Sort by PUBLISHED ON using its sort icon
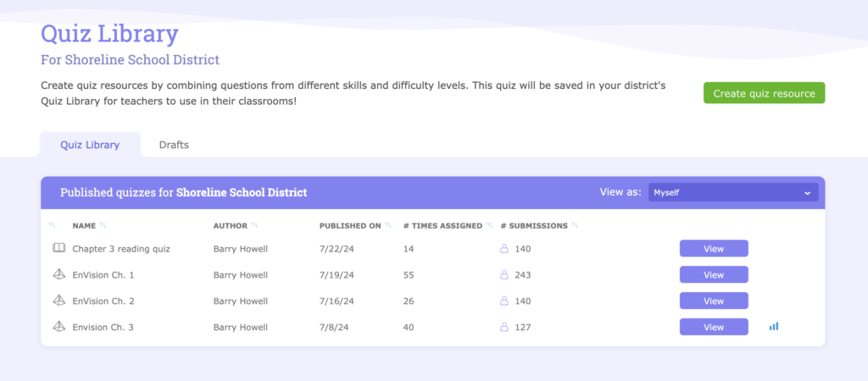This screenshot has height=381, width=868. [388, 225]
